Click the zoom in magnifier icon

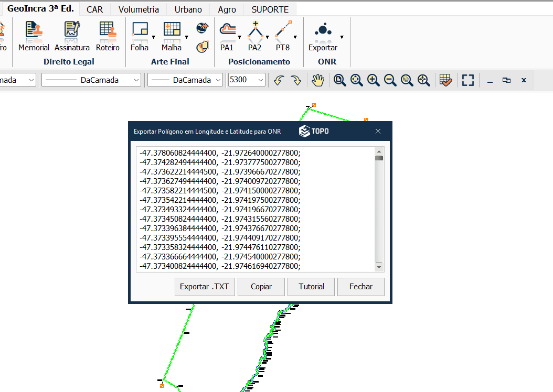click(374, 80)
